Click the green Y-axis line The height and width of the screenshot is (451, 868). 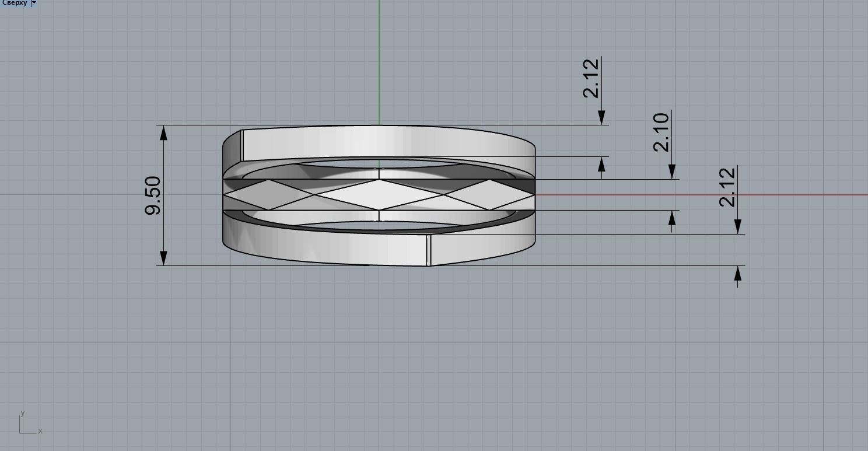tap(379, 61)
